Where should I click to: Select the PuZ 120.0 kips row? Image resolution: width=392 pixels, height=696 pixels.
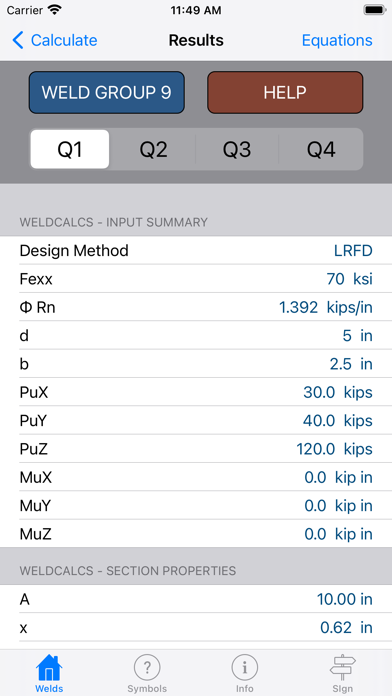click(196, 449)
